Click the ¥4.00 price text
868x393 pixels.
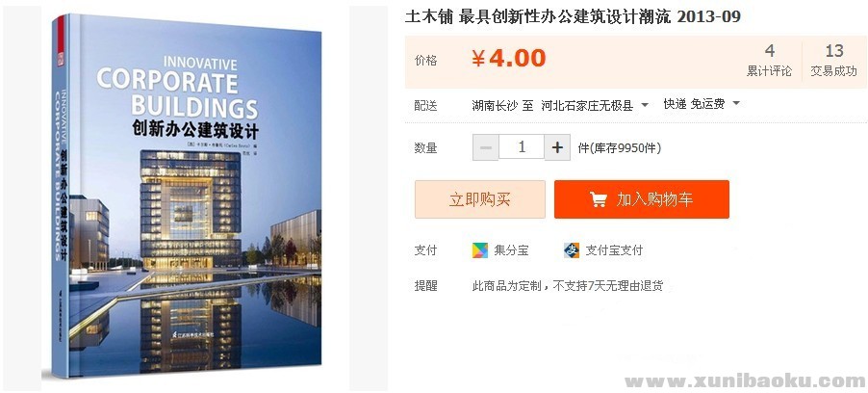coord(509,58)
